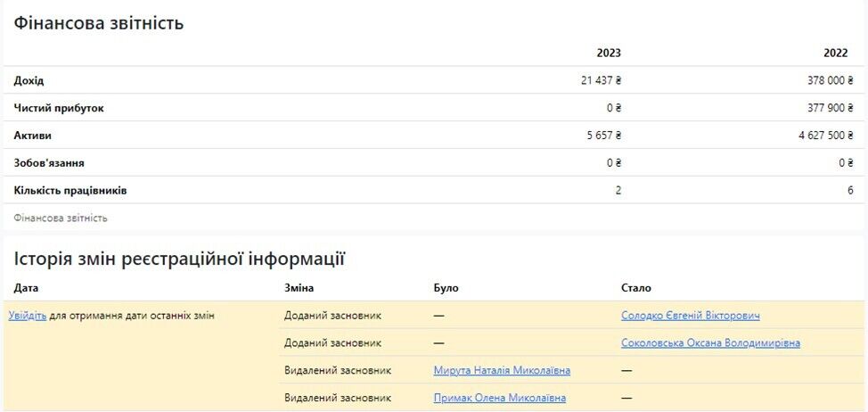Select the Фінансова звітність section heading
Viewport: 868px width, 412px height.
pos(99,23)
